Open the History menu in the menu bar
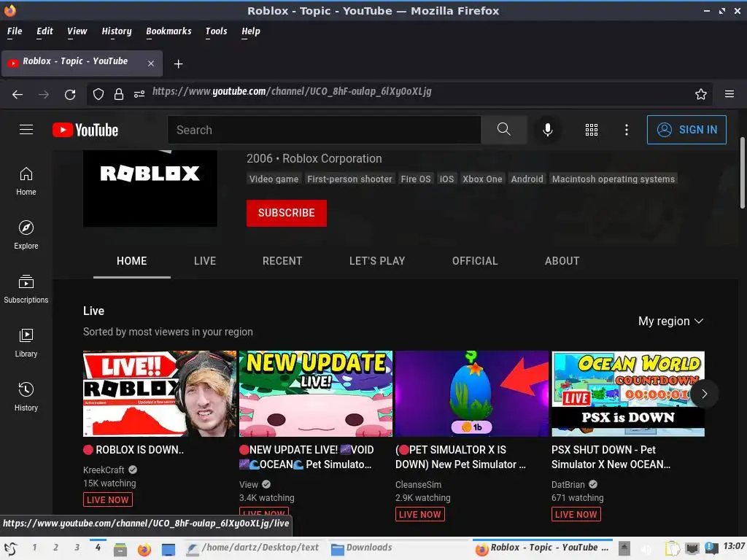This screenshot has height=560, width=747. click(x=116, y=31)
